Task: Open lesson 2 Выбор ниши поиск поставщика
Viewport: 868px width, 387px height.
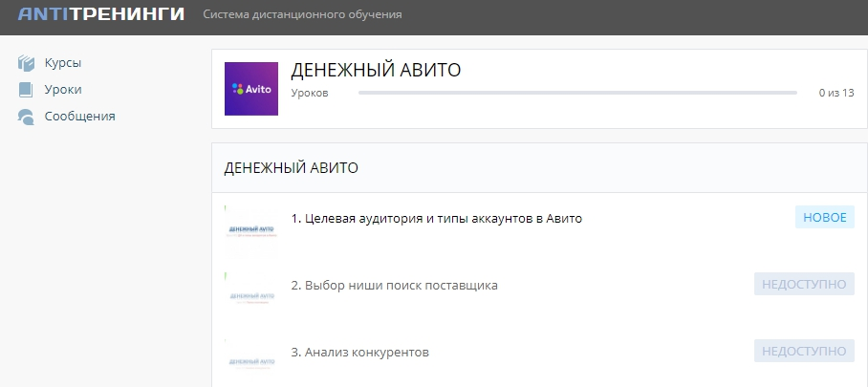Action: point(394,286)
